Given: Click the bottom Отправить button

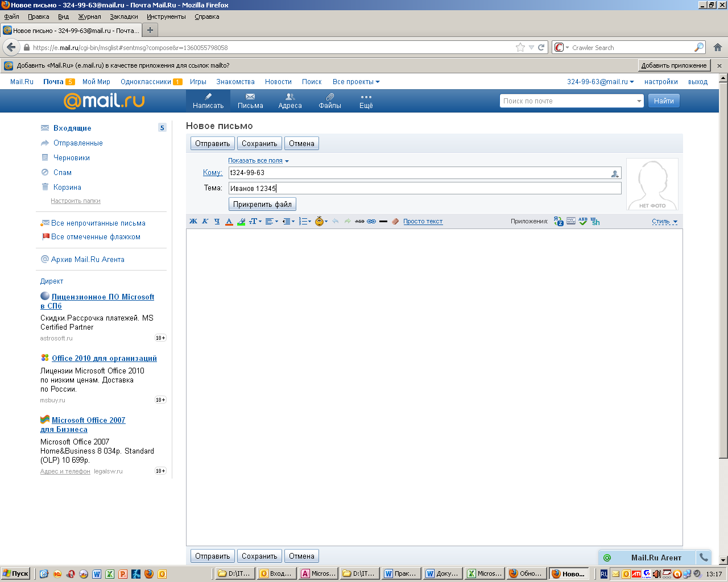Looking at the screenshot, I should [213, 556].
